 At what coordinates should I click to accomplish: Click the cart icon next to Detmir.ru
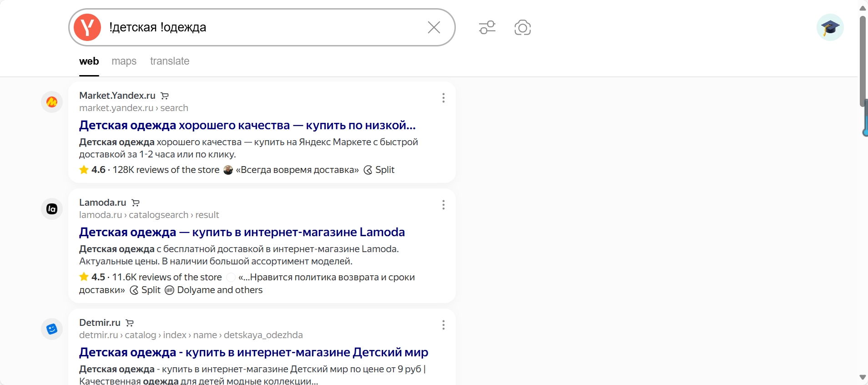(x=130, y=323)
